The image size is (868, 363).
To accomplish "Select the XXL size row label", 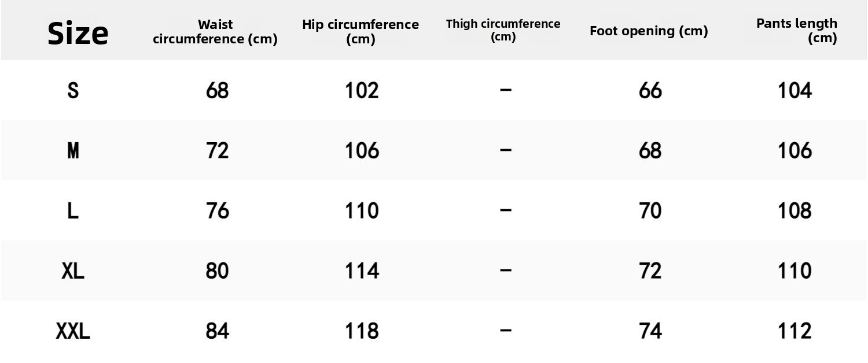I will (73, 331).
